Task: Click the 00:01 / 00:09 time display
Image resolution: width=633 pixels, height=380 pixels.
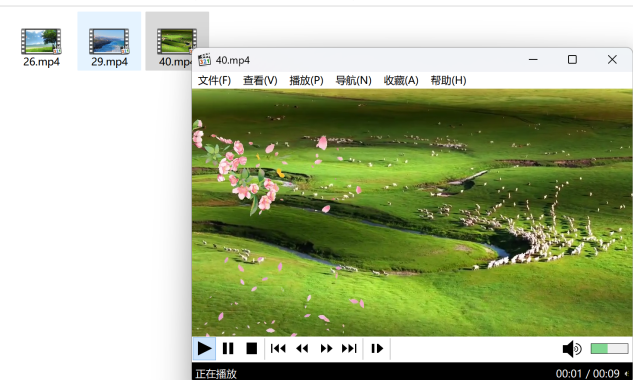Action: (x=587, y=374)
